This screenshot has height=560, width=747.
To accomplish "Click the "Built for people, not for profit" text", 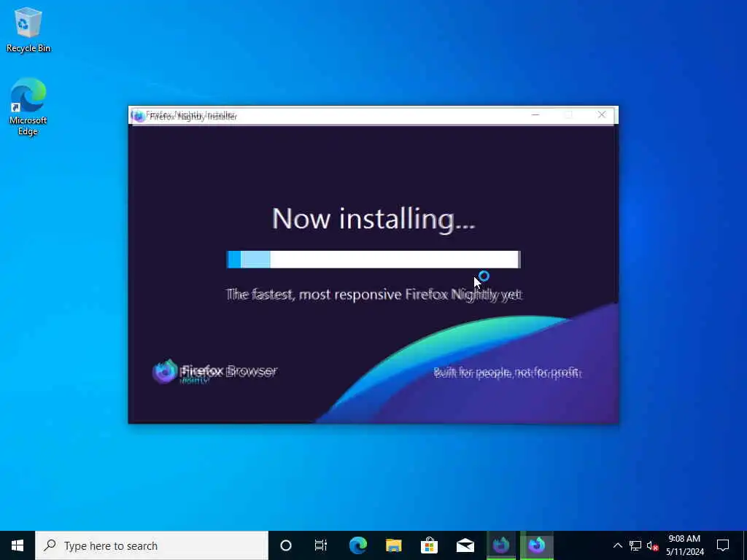I will 508,373.
